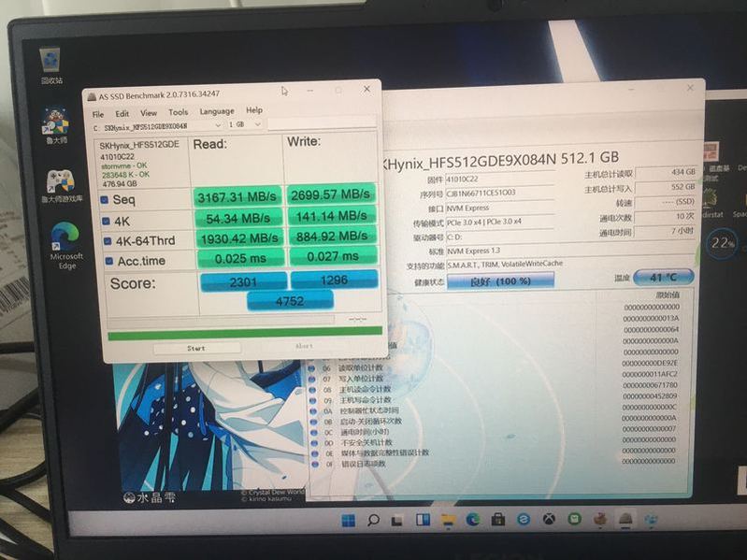
Task: Click the 41 °C temperature indicator
Action: click(663, 277)
